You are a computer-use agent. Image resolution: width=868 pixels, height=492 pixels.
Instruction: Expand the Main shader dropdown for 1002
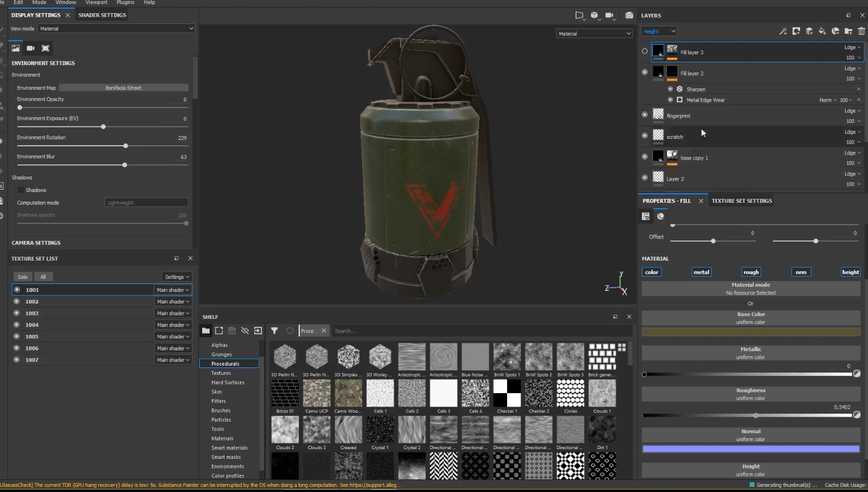pyautogui.click(x=172, y=302)
